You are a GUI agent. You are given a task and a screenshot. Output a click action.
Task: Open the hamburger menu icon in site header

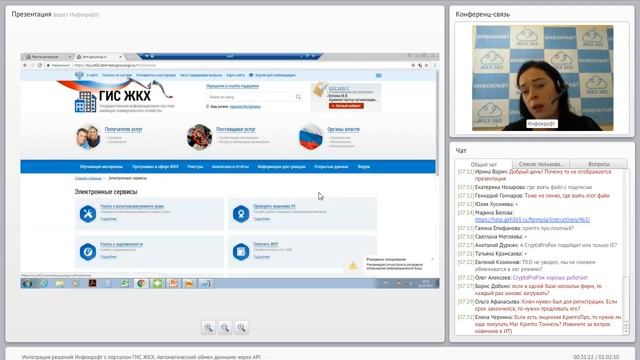pos(378,76)
